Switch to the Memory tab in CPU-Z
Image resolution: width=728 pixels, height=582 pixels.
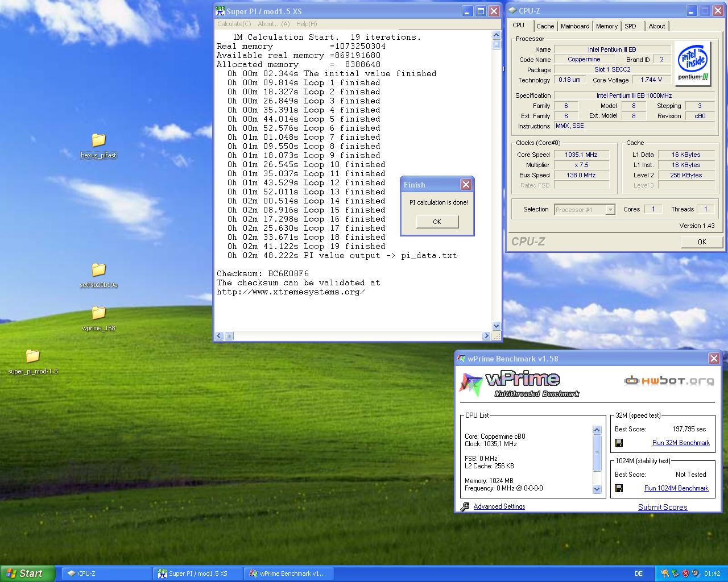607,26
